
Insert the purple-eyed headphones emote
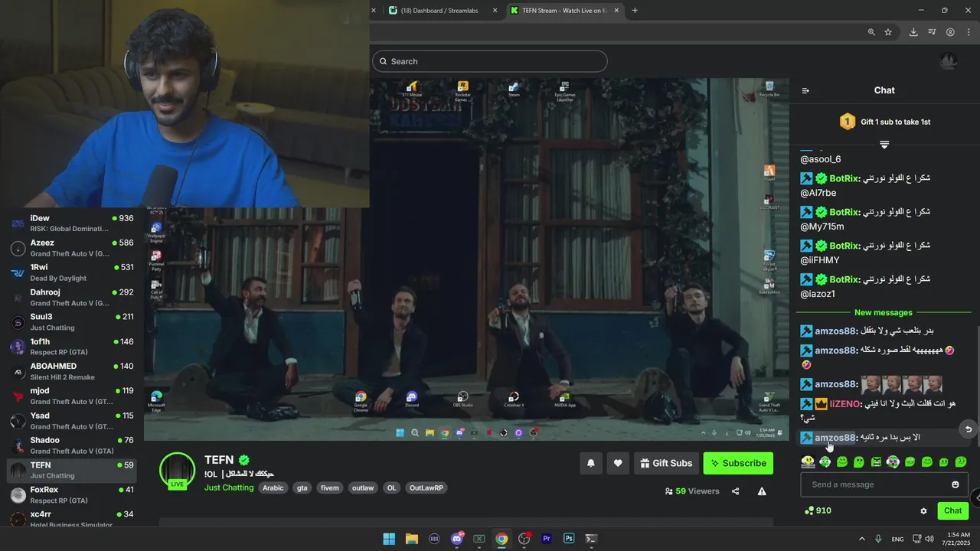click(893, 461)
